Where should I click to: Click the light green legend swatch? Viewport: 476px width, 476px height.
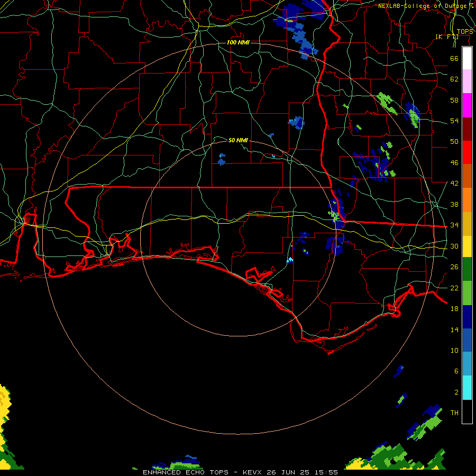point(467,293)
